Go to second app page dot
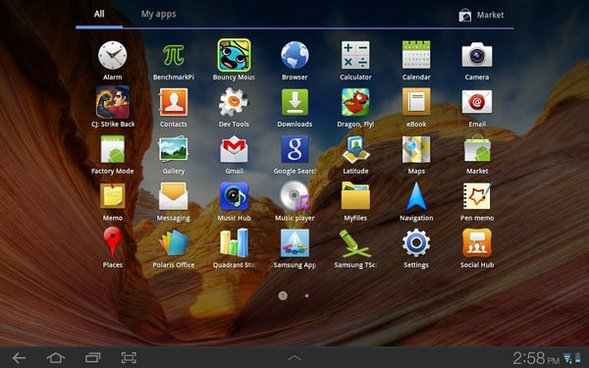Viewport: 589px width, 368px height. point(307,296)
